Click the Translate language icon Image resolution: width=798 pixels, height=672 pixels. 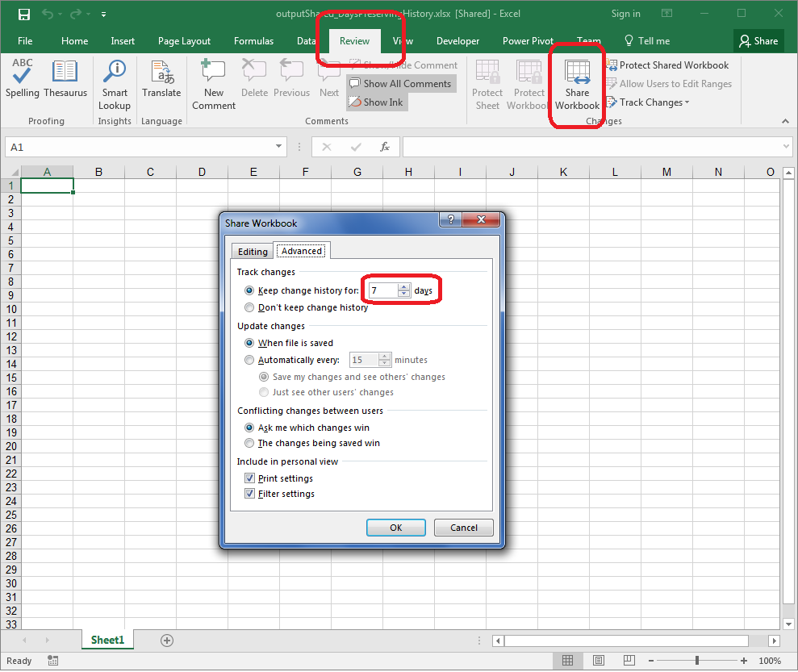pos(161,79)
